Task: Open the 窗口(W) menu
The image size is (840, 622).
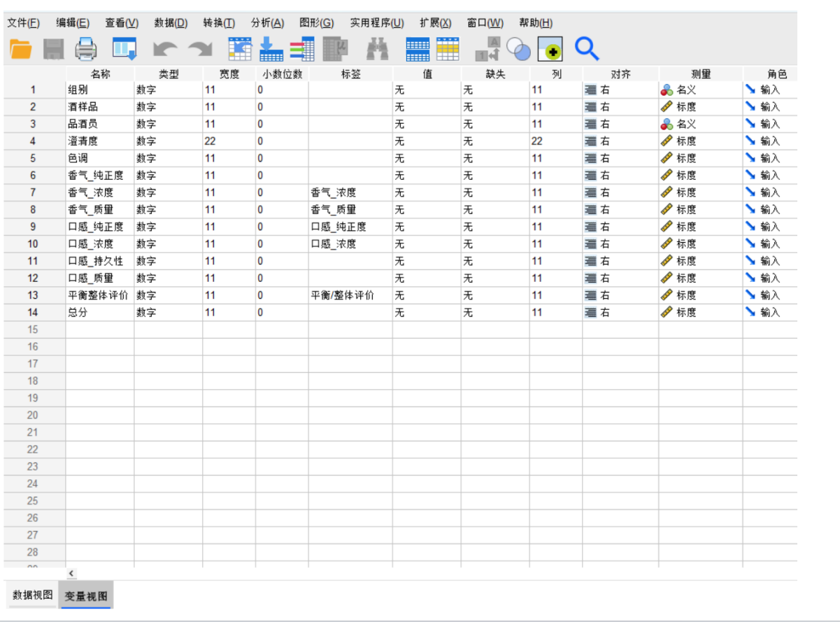Action: pos(485,22)
